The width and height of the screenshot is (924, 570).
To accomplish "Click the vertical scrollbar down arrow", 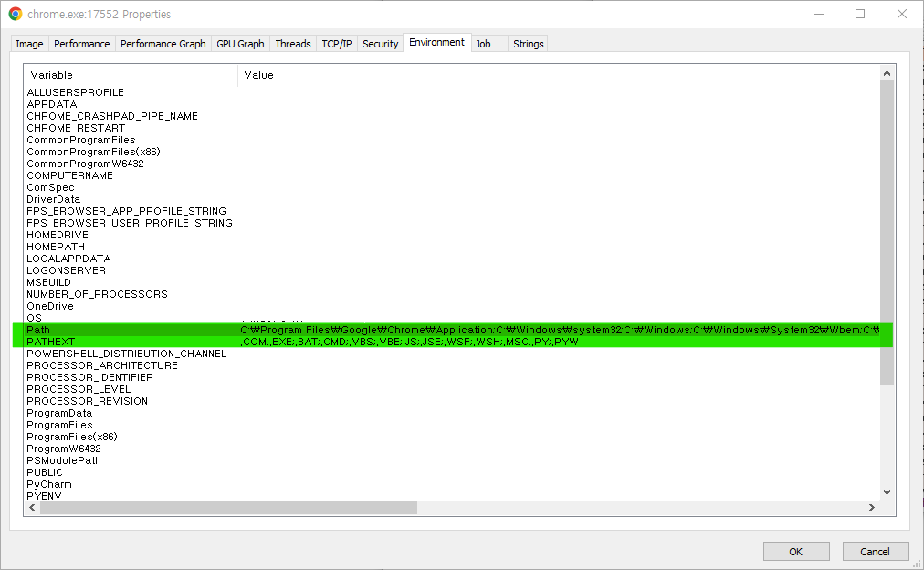I will 887,492.
